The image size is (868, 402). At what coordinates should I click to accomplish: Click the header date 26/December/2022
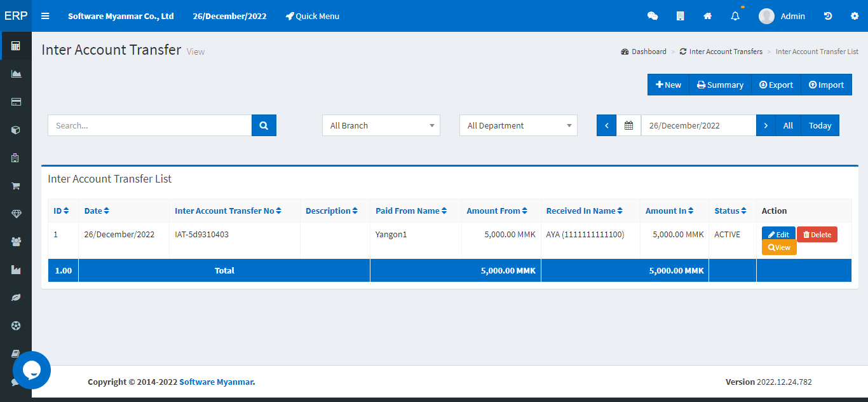point(229,16)
